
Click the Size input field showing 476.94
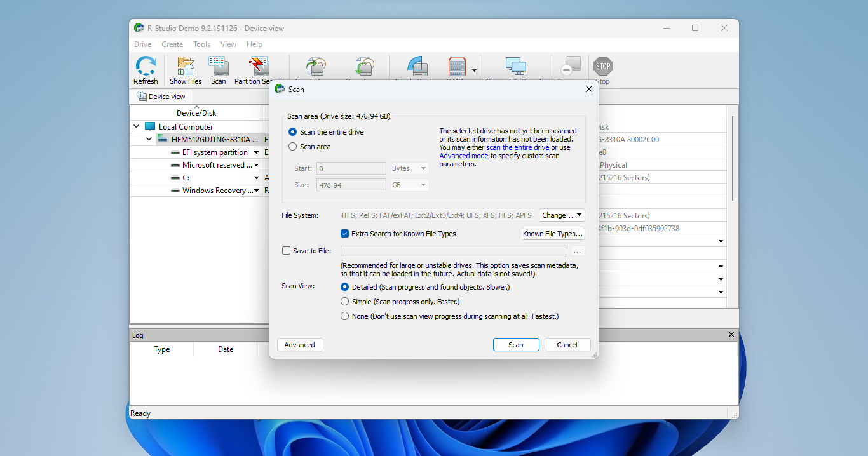pos(351,185)
